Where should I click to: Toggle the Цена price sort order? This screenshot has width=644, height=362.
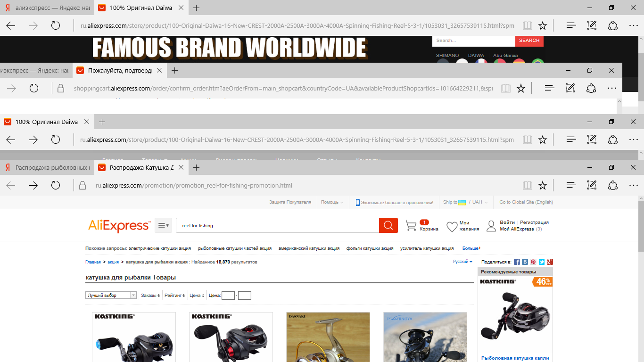(x=197, y=296)
